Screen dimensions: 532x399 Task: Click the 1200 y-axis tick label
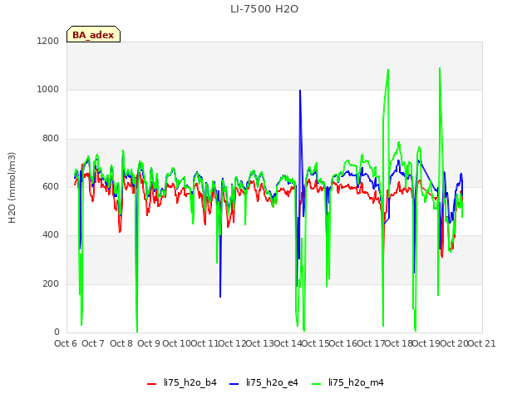click(x=48, y=41)
